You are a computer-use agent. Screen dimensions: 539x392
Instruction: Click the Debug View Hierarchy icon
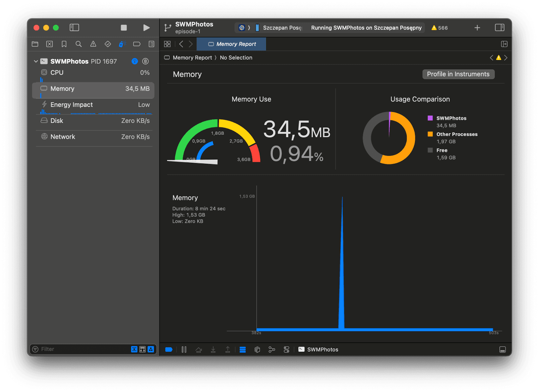[x=257, y=350]
